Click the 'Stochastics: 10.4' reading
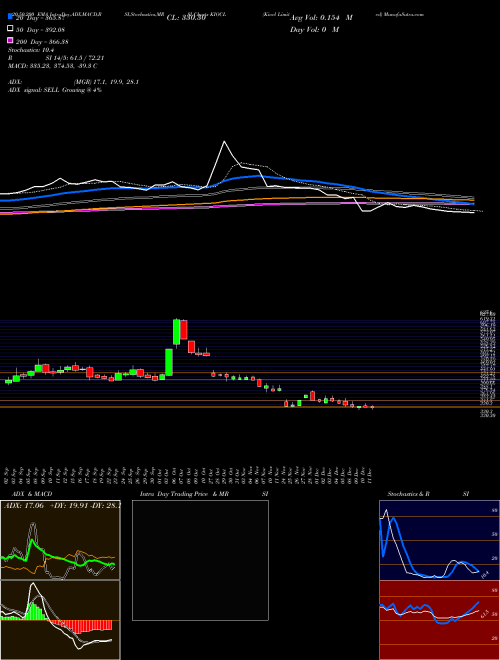 tap(30, 50)
